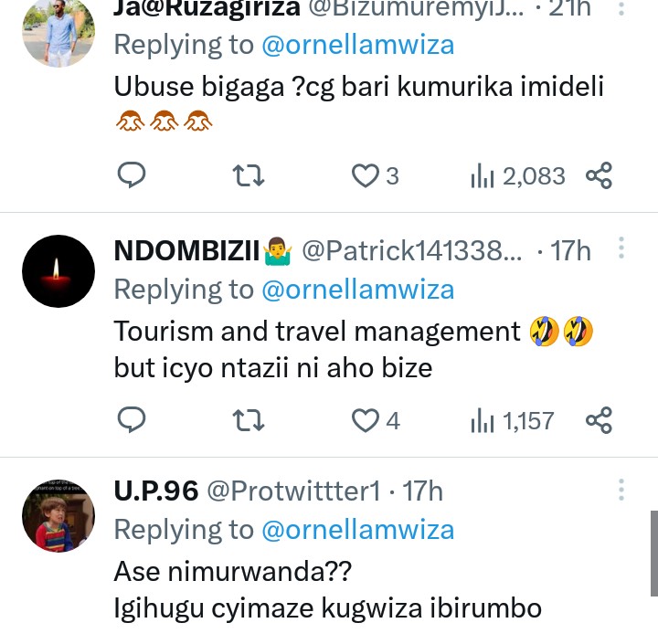Open more options for NDOMBIZII's tweet
Viewport: 658px width, 644px height.
tap(621, 248)
